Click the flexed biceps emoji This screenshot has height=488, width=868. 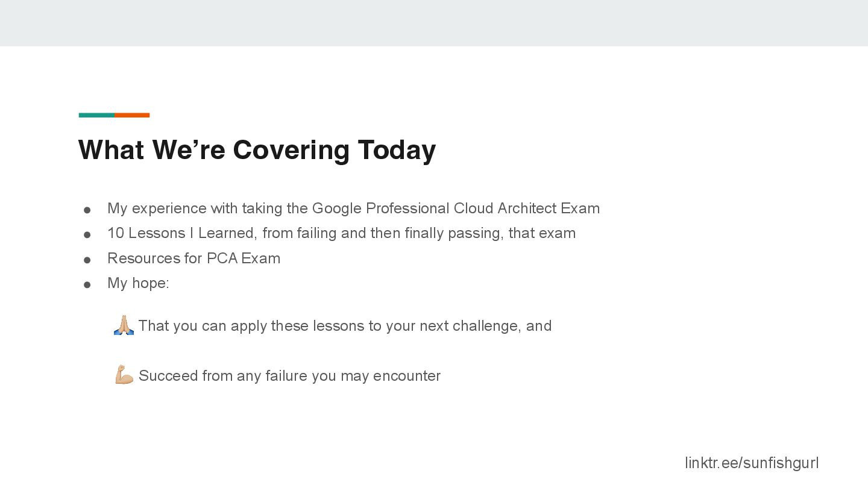[x=124, y=375]
